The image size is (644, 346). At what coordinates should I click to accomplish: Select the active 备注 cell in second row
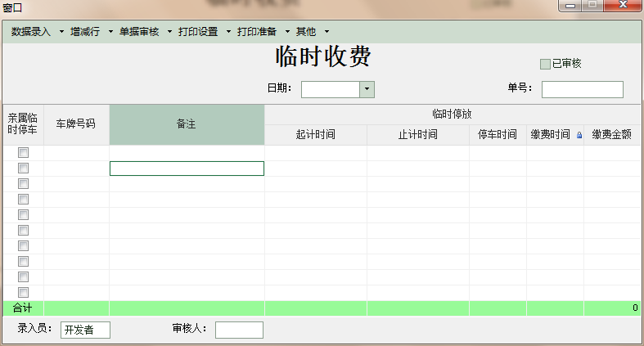coord(187,169)
